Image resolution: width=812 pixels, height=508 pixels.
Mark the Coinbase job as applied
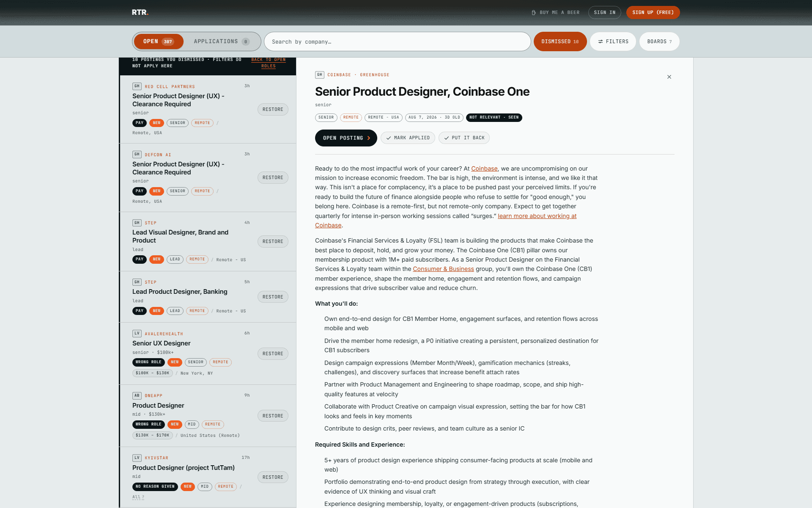tap(408, 138)
